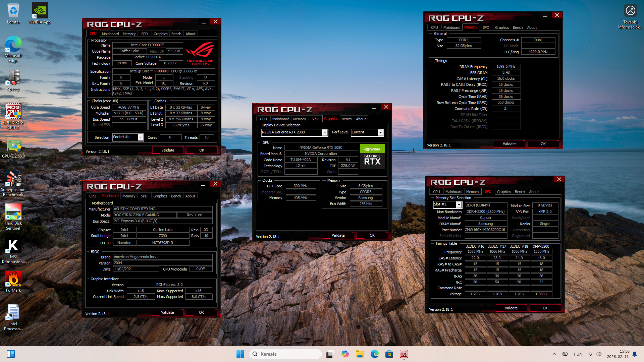Open the Display Device Selection dropdown
The image size is (644, 362).
[324, 133]
